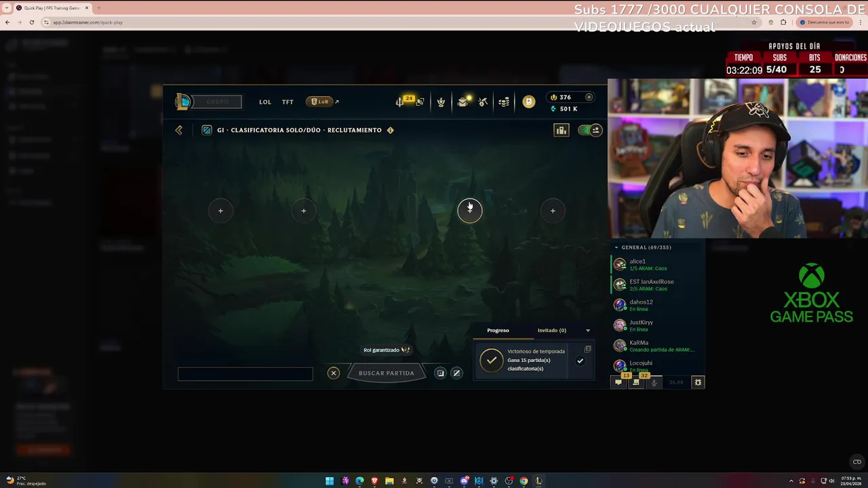
Task: Open missions panel icon with 32 badge
Action: pos(636,382)
